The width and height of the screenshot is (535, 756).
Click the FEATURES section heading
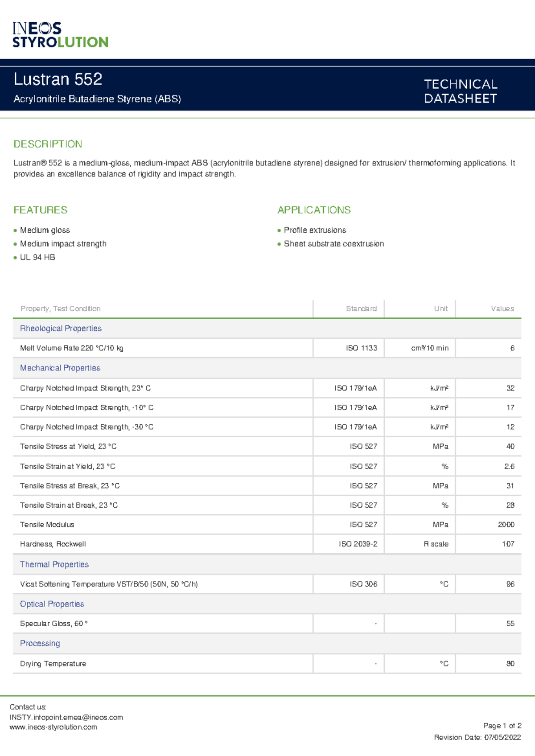(41, 210)
